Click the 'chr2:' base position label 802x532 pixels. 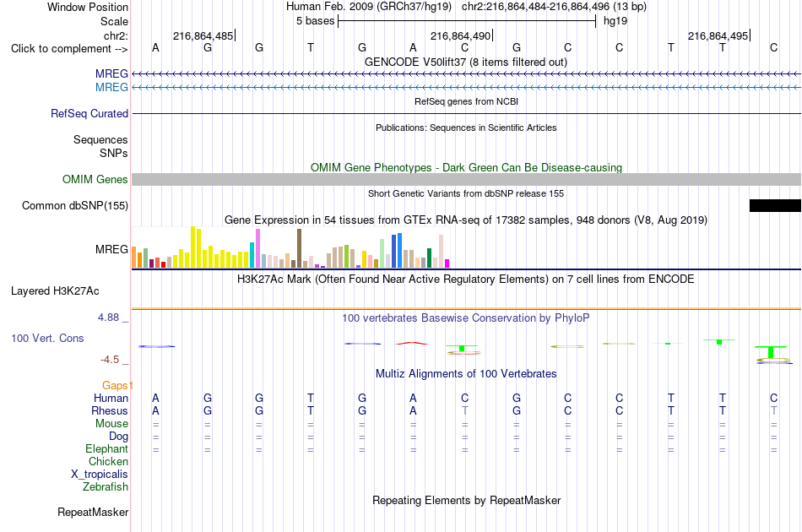(x=116, y=35)
